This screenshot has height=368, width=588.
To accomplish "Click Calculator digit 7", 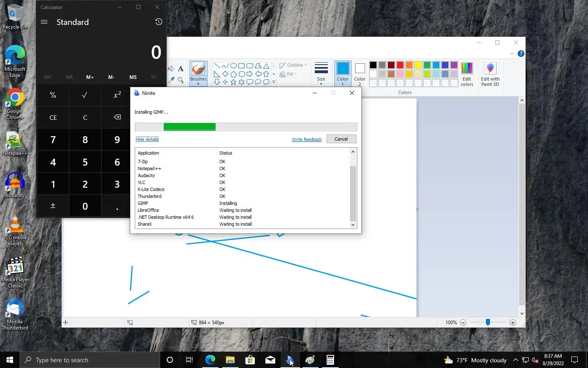I will (x=53, y=140).
